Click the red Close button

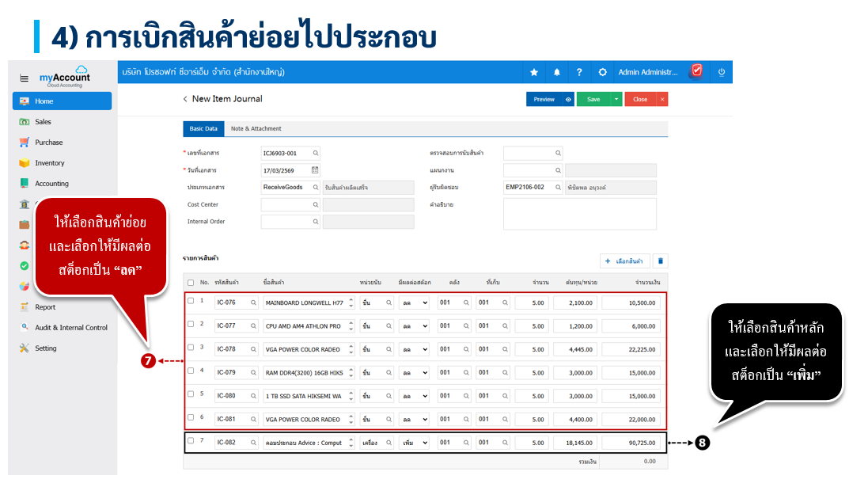pos(640,99)
